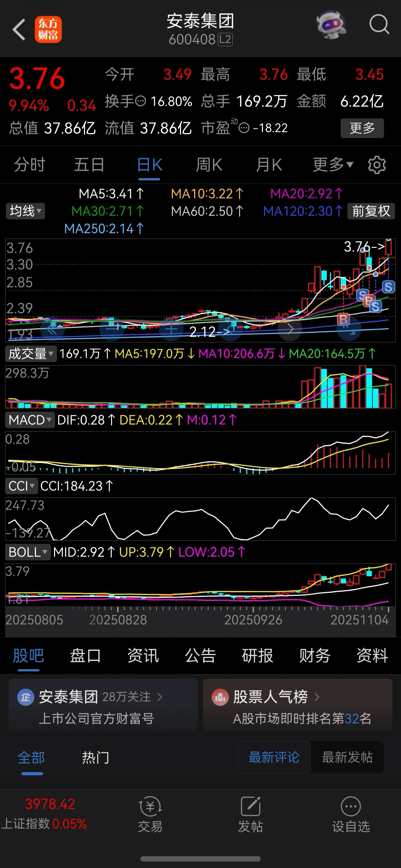Tap the info circle beside 市盈
This screenshot has width=401, height=868.
(x=244, y=128)
